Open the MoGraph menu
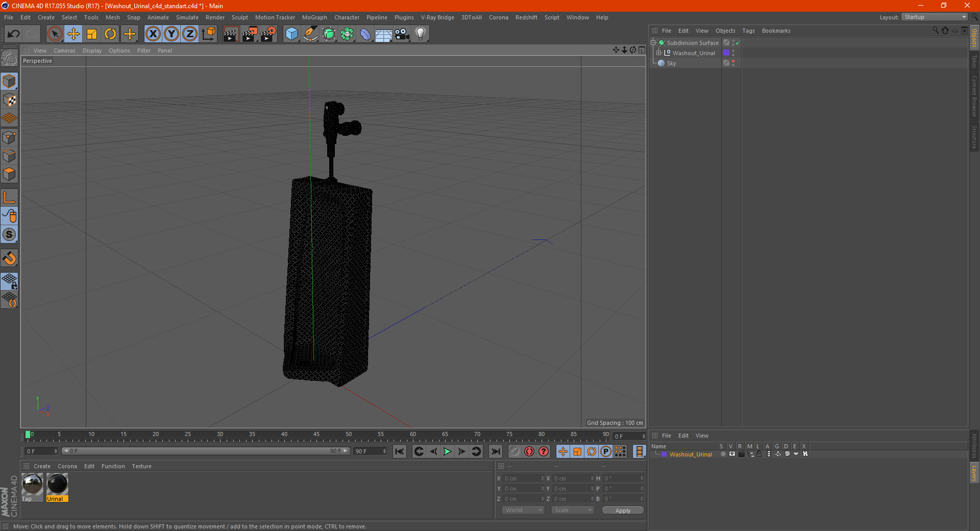 pyautogui.click(x=314, y=17)
